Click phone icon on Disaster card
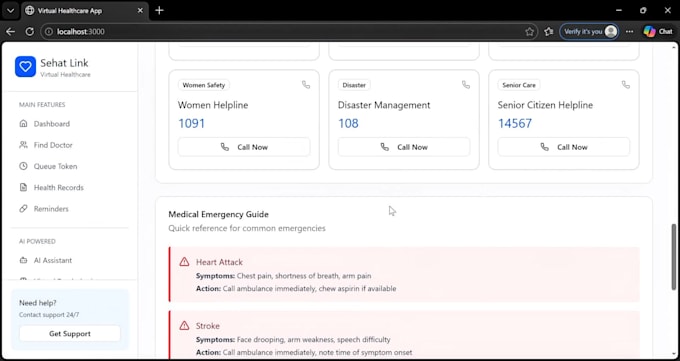The width and height of the screenshot is (680, 361). (466, 85)
